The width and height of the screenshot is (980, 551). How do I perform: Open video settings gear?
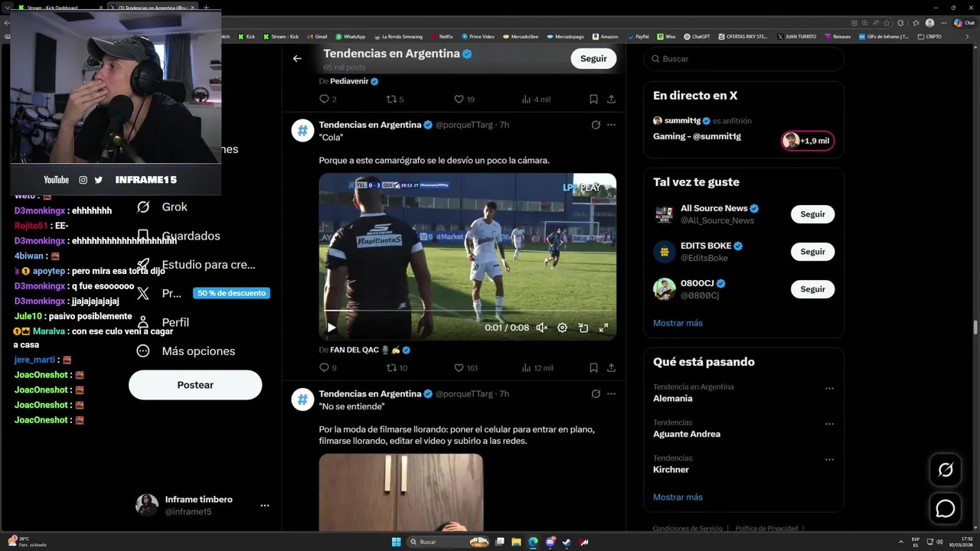click(x=562, y=328)
